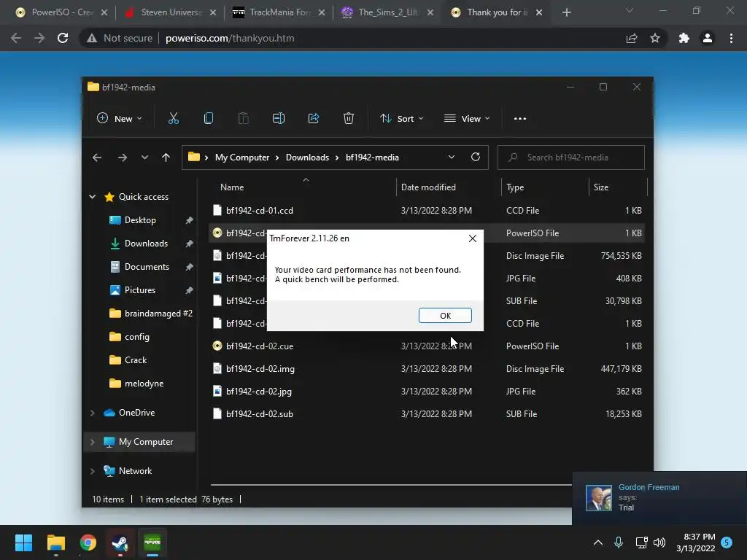
Task: Expand the OneDrive tree node
Action: pos(92,413)
